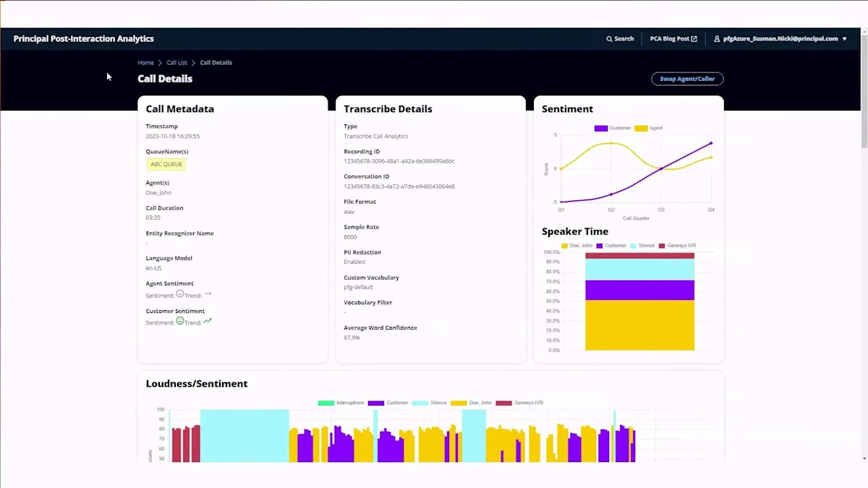
Task: Select call duration value 03:35
Action: 153,218
